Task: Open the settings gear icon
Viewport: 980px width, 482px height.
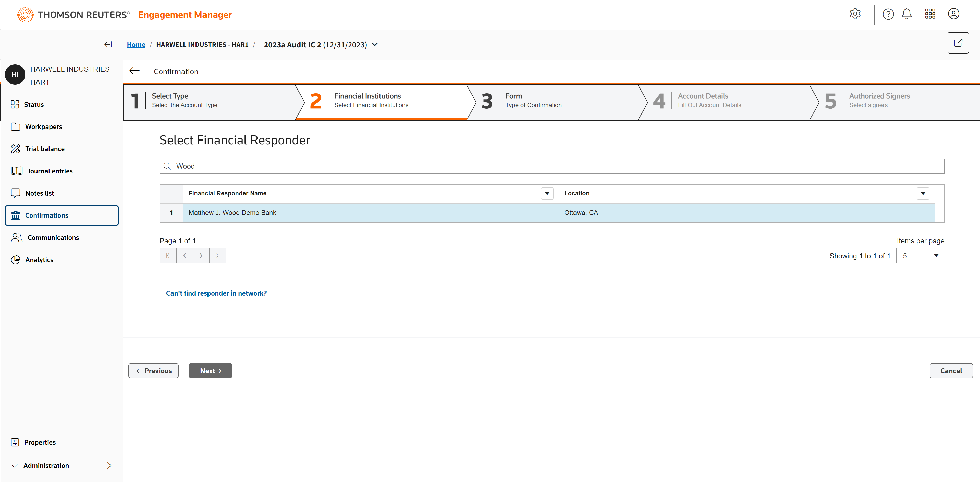Action: pyautogui.click(x=855, y=14)
